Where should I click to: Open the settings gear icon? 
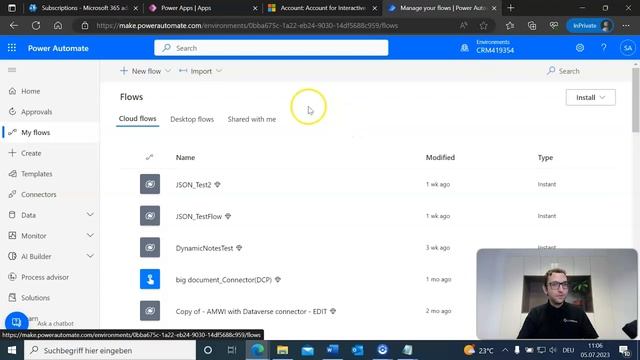[x=580, y=48]
